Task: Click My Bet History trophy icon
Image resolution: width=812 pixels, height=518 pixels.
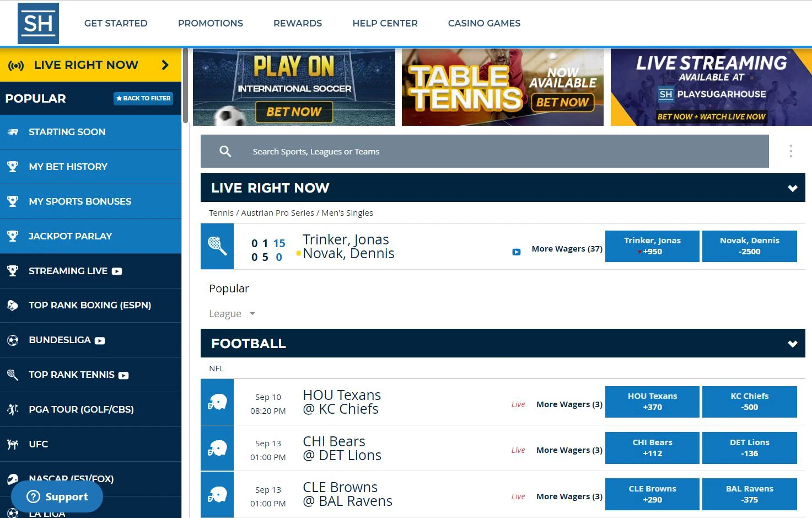Action: pos(13,167)
